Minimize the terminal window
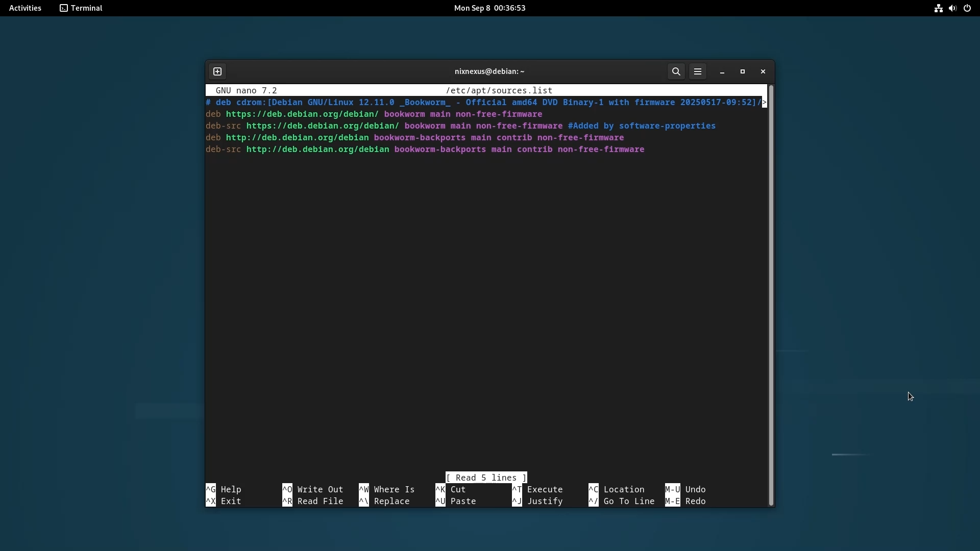 (722, 72)
